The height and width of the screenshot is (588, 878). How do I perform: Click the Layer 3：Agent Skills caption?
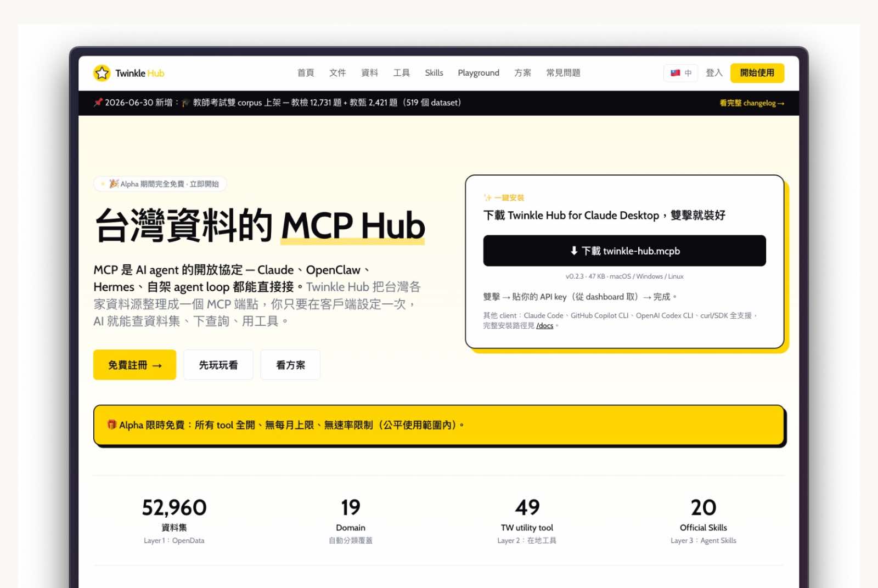[703, 541]
